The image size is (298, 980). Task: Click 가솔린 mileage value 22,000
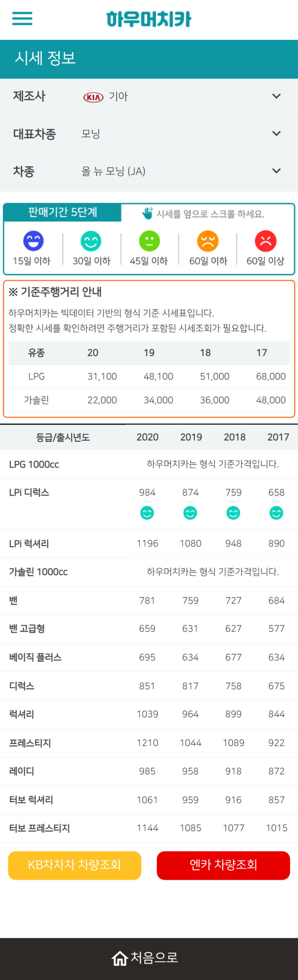tap(102, 400)
